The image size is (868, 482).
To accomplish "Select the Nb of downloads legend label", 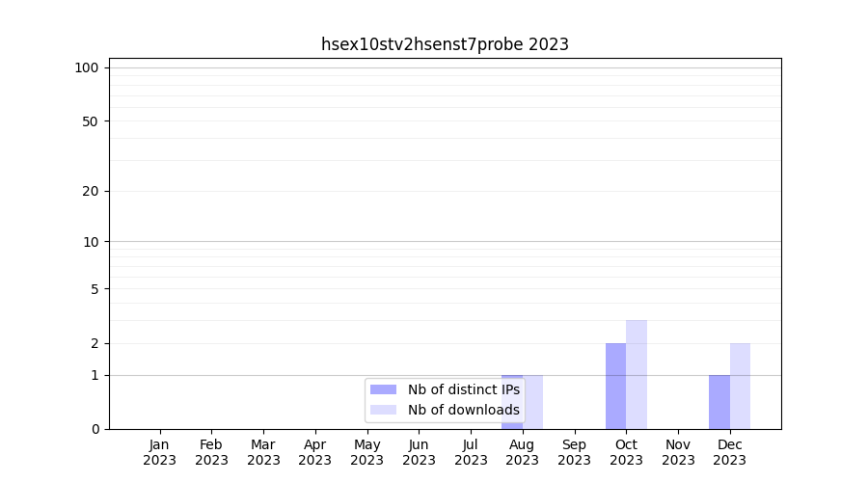I will pos(463,410).
